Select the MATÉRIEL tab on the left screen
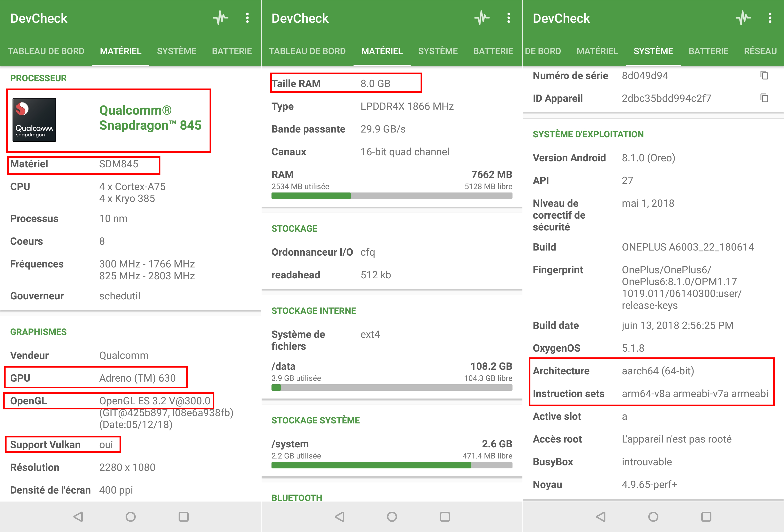The height and width of the screenshot is (532, 784). (121, 51)
